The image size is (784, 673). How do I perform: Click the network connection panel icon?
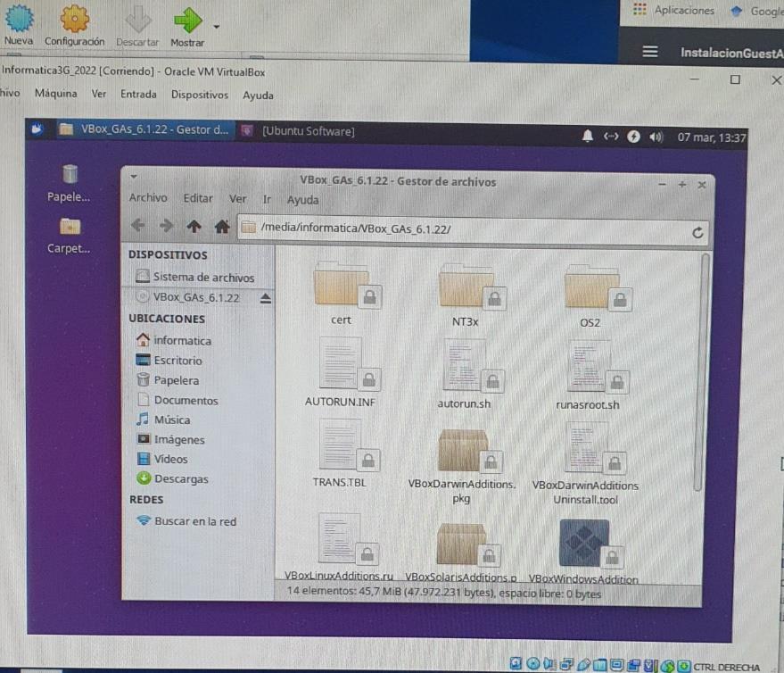611,136
